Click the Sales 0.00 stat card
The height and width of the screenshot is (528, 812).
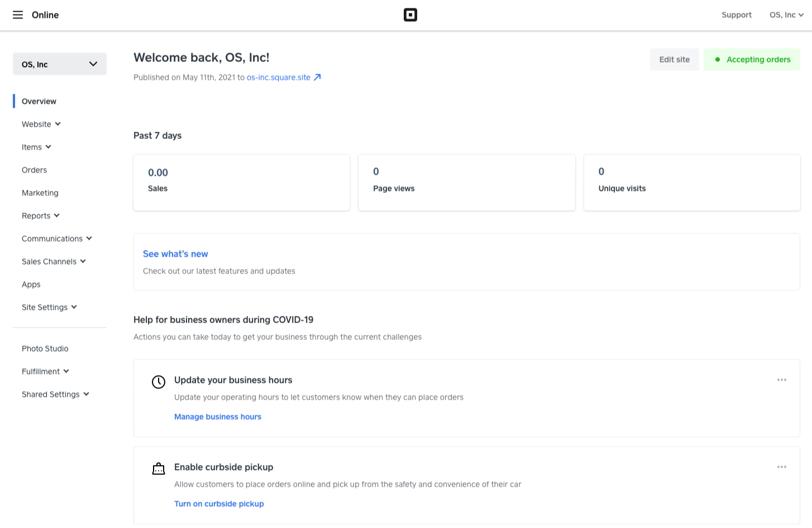coord(242,183)
